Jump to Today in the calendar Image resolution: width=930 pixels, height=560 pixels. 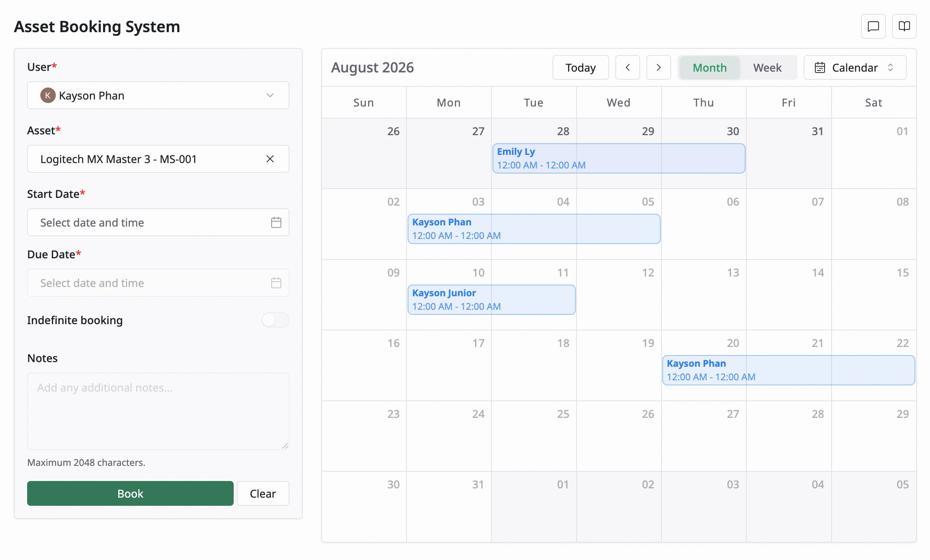[580, 67]
